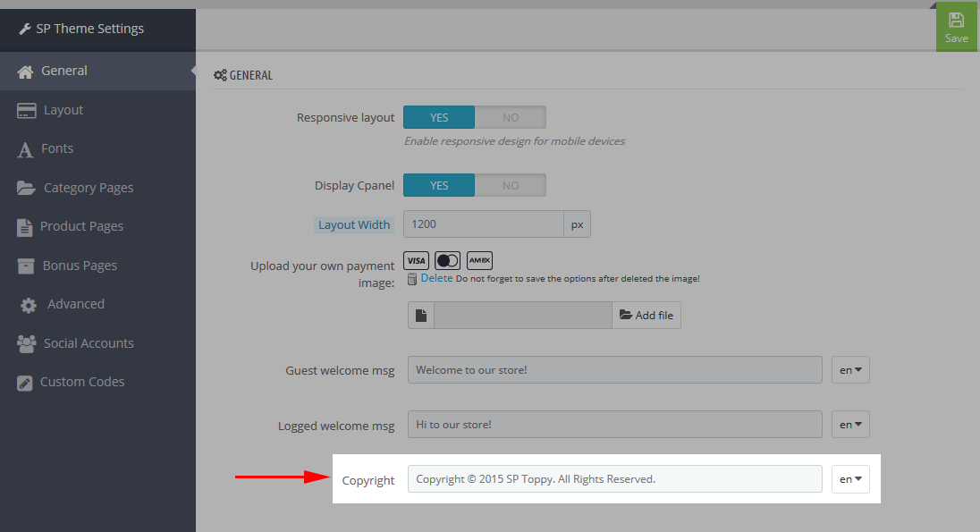Image resolution: width=980 pixels, height=532 pixels.
Task: Click the Bonus Pages archive icon
Action: coord(26,266)
